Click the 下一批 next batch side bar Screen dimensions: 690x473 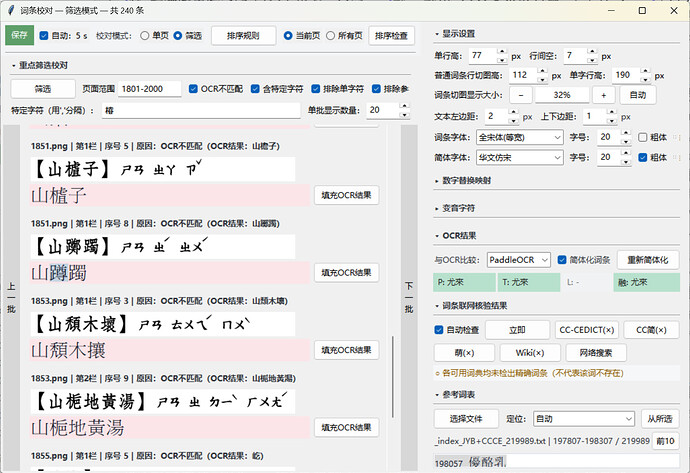click(409, 297)
